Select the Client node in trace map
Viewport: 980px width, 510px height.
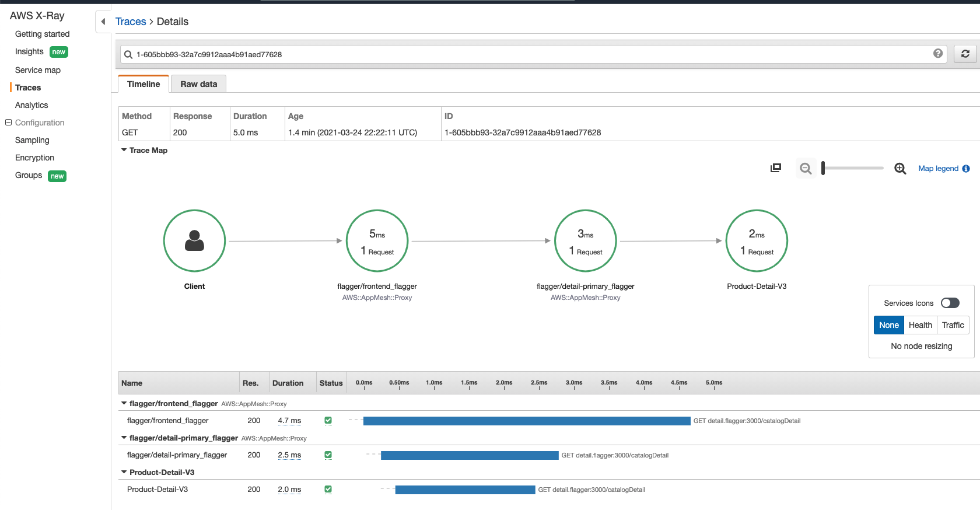tap(194, 240)
